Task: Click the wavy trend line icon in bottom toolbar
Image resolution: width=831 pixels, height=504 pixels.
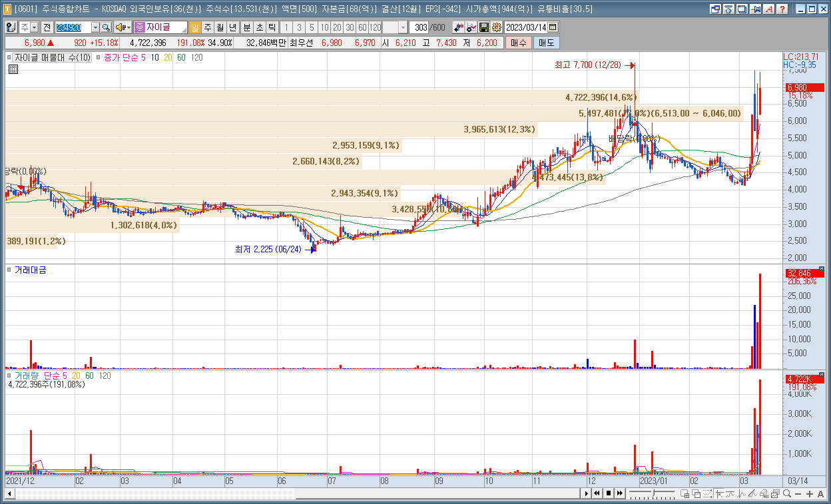Action: [x=730, y=493]
